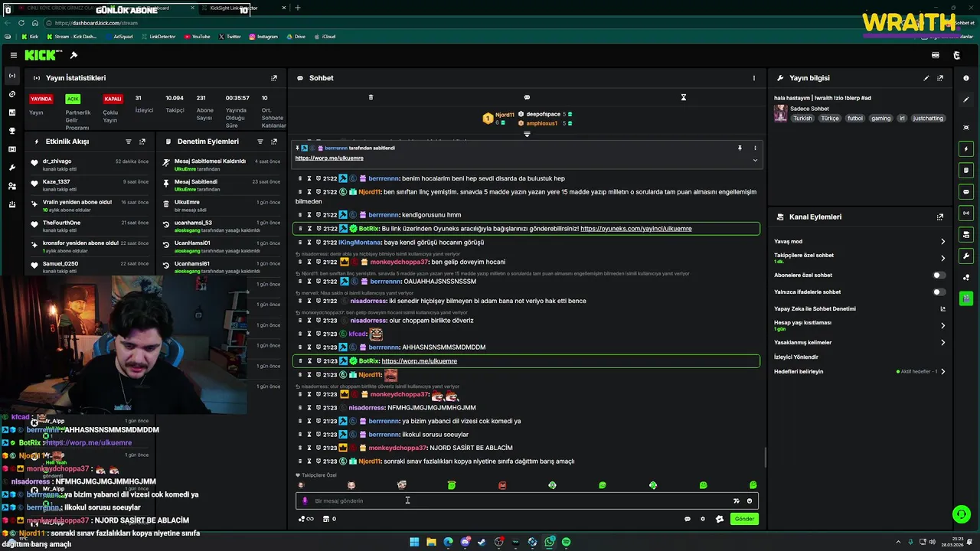The height and width of the screenshot is (551, 980).
Task: Open the oyuneks.com donation link in chat
Action: coord(636,229)
